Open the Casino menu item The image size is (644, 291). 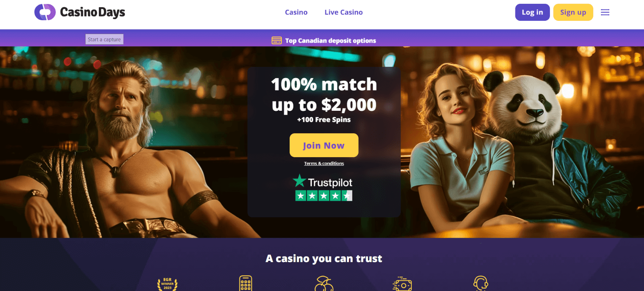[x=296, y=12]
